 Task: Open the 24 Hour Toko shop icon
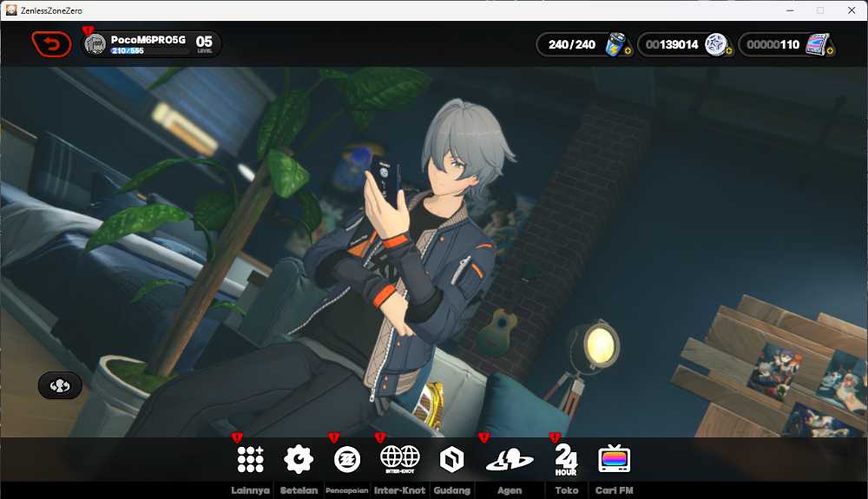point(566,460)
